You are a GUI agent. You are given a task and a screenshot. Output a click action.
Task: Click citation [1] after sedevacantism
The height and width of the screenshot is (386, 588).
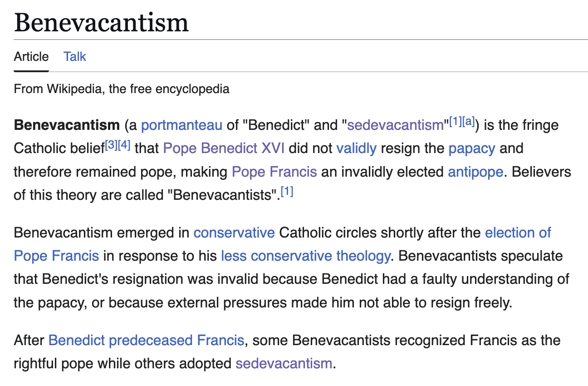point(455,122)
